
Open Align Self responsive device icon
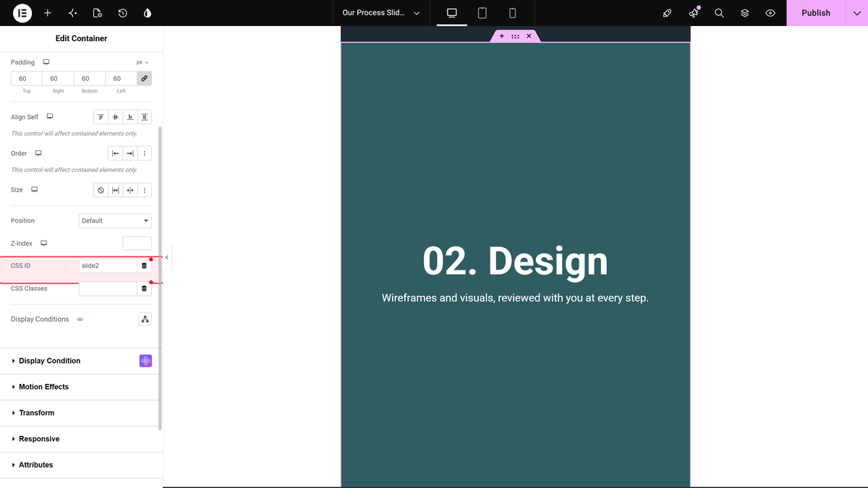tap(51, 116)
